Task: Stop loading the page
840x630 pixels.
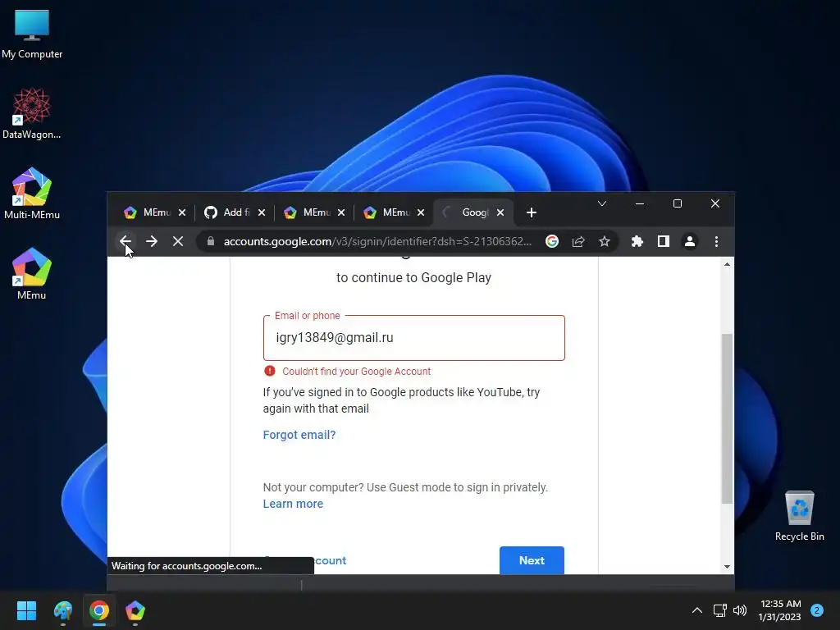Action: pos(178,242)
